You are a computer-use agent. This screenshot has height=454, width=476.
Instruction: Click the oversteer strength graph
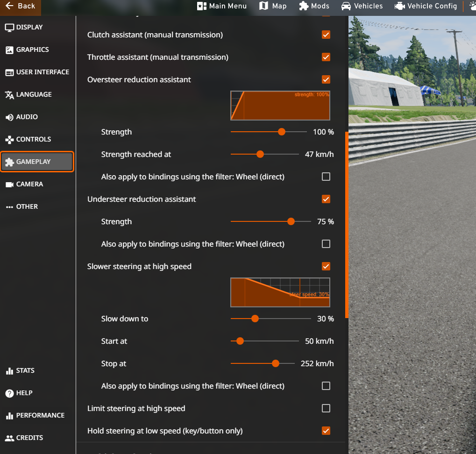(280, 106)
